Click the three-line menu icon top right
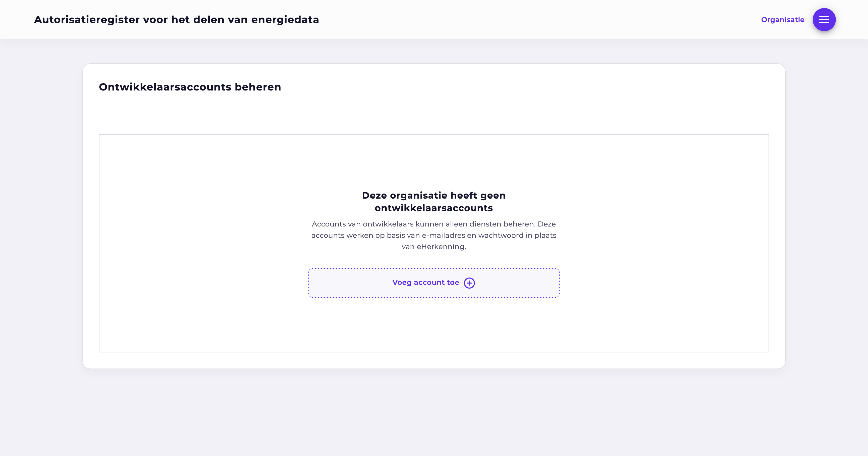The width and height of the screenshot is (868, 456). (824, 19)
